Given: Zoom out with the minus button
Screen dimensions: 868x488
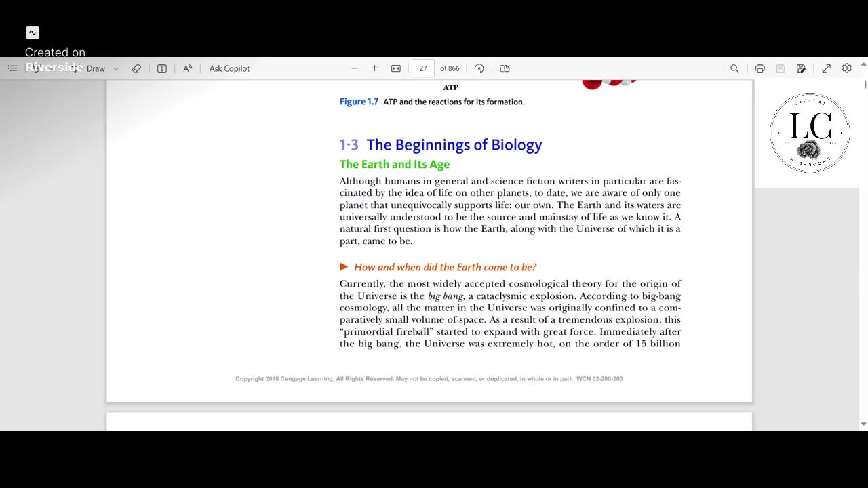Looking at the screenshot, I should click(354, 68).
